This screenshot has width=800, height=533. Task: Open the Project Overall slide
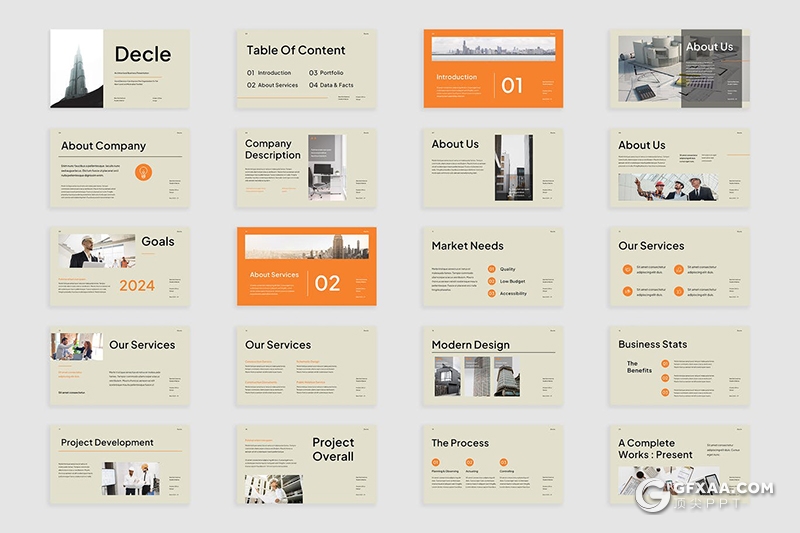[306, 464]
